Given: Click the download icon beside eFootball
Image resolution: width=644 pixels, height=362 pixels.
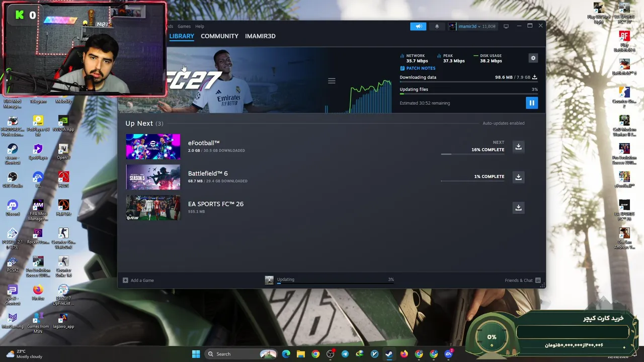Looking at the screenshot, I should 518,147.
